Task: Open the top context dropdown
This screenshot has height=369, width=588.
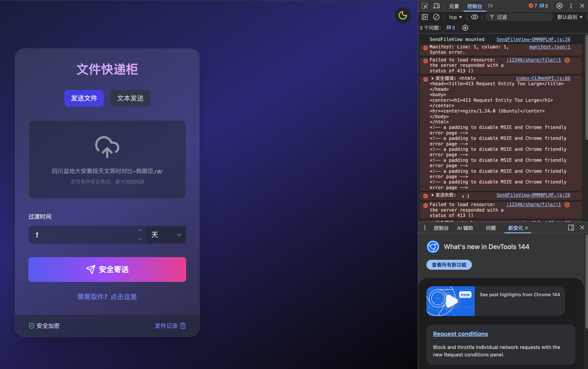Action: pyautogui.click(x=455, y=17)
